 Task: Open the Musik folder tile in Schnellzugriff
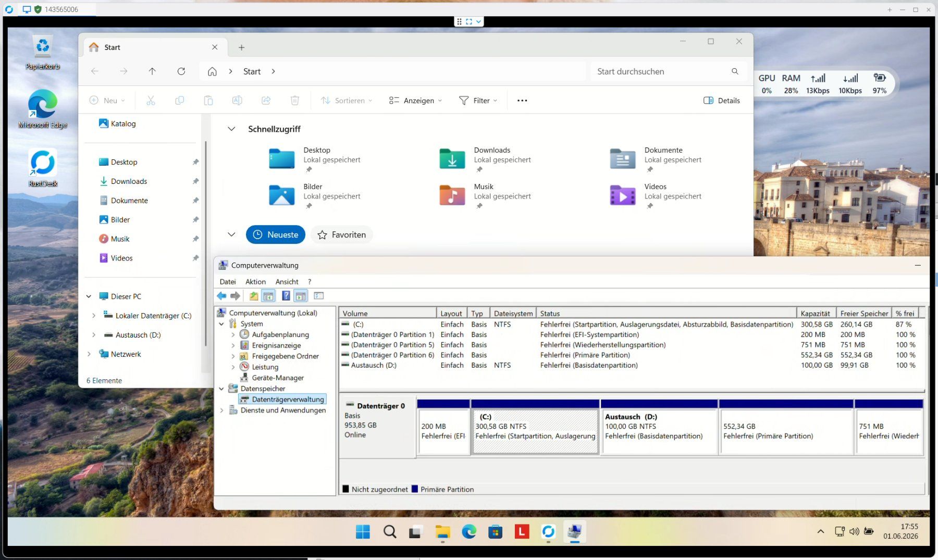click(485, 195)
